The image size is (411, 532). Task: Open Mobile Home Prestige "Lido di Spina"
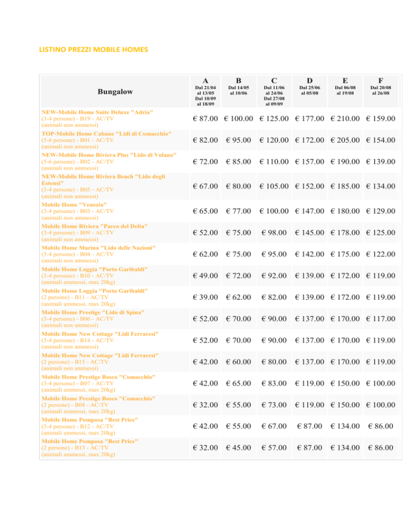coord(93,312)
